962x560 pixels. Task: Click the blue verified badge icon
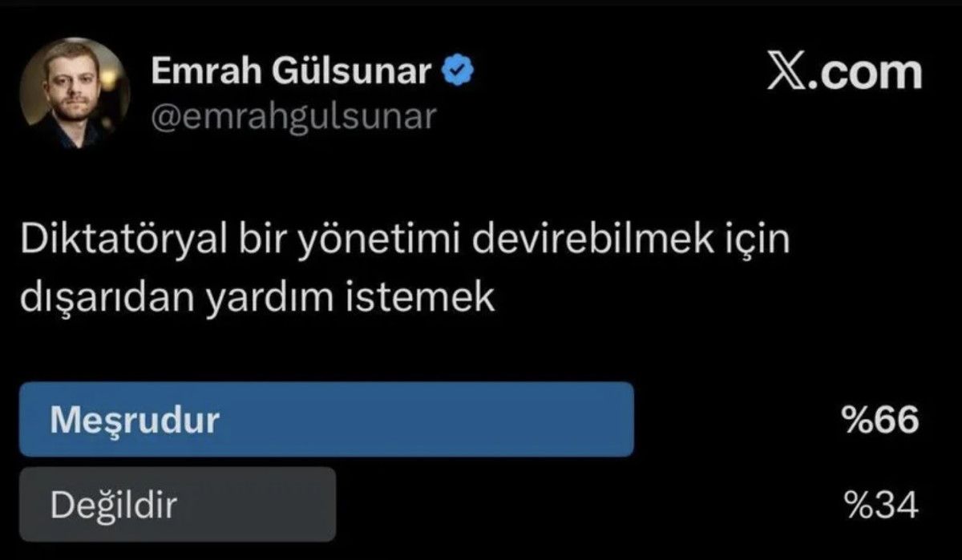pyautogui.click(x=459, y=74)
